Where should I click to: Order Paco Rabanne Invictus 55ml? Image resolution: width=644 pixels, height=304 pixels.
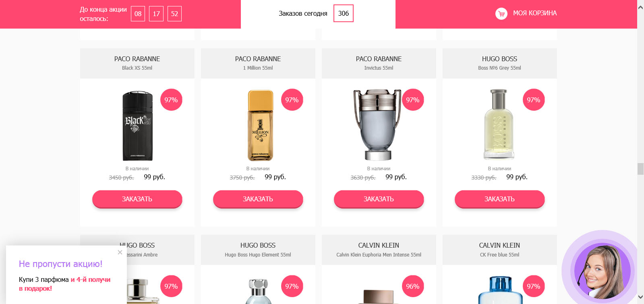pos(379,199)
